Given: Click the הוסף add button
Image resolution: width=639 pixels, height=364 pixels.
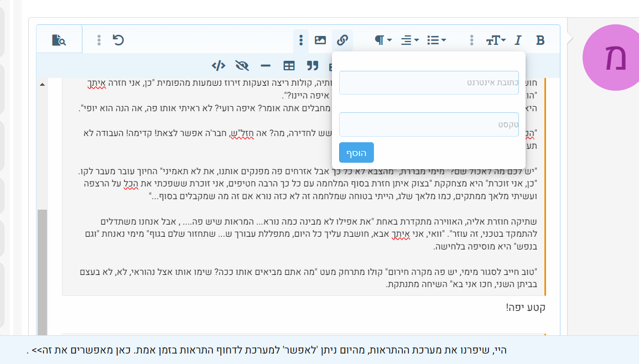Looking at the screenshot, I should pyautogui.click(x=356, y=153).
